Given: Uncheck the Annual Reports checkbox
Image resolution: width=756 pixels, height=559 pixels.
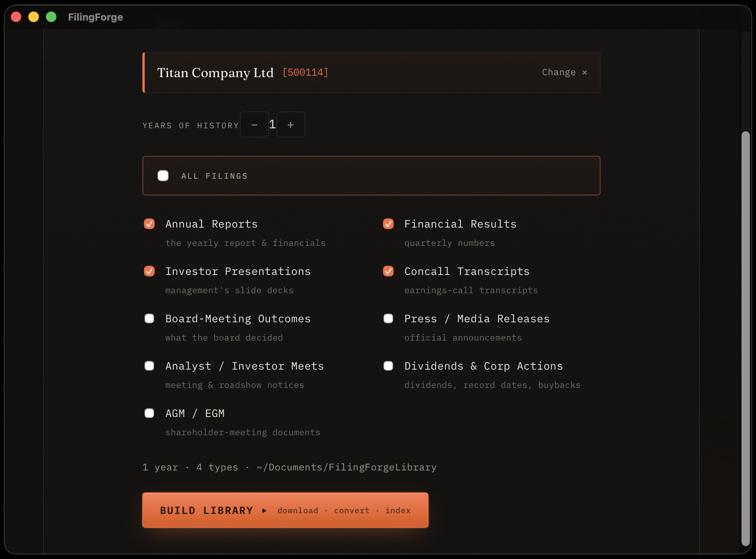Looking at the screenshot, I should [149, 224].
